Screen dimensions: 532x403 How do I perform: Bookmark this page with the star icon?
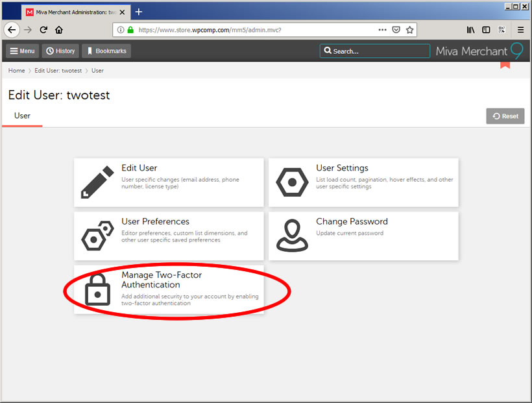[x=409, y=30]
